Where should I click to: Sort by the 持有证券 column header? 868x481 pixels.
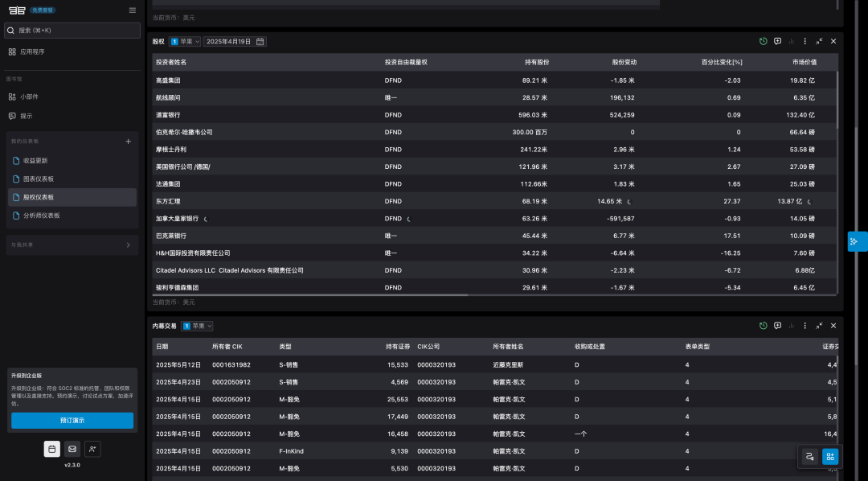(x=398, y=347)
